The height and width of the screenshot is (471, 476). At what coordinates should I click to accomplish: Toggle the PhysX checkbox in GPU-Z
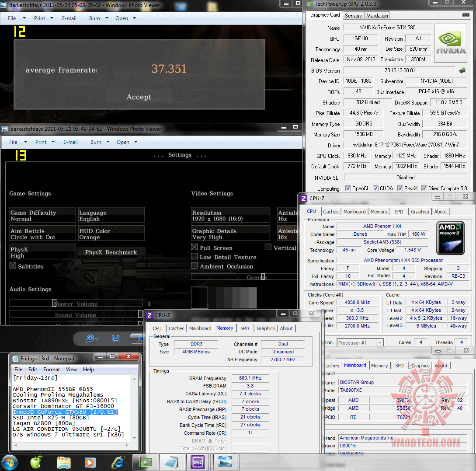(400, 188)
